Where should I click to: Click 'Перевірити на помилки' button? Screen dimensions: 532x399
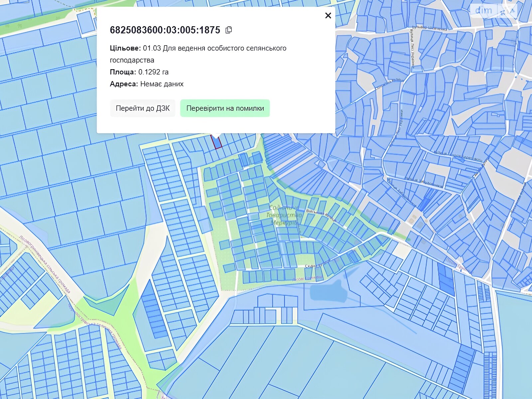[x=225, y=108]
